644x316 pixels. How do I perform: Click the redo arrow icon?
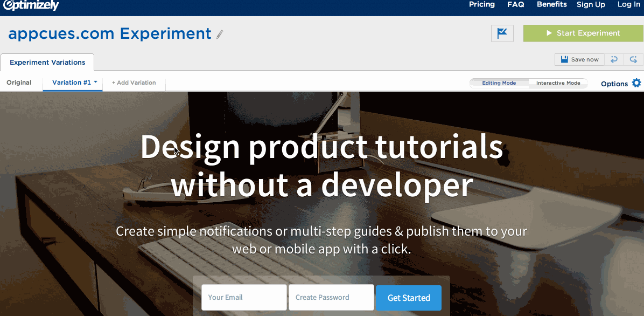pyautogui.click(x=633, y=59)
